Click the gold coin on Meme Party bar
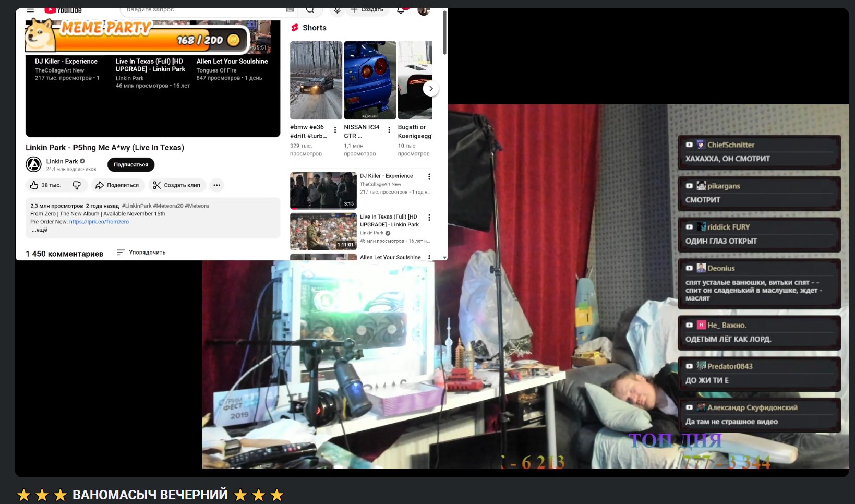Image resolution: width=855 pixels, height=504 pixels. 234,40
